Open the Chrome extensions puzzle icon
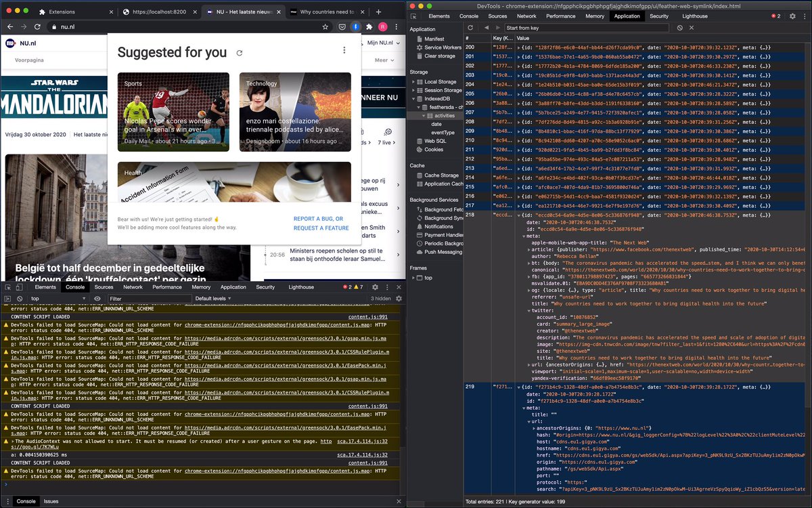Screen dimensions: 812x508 coord(369,26)
